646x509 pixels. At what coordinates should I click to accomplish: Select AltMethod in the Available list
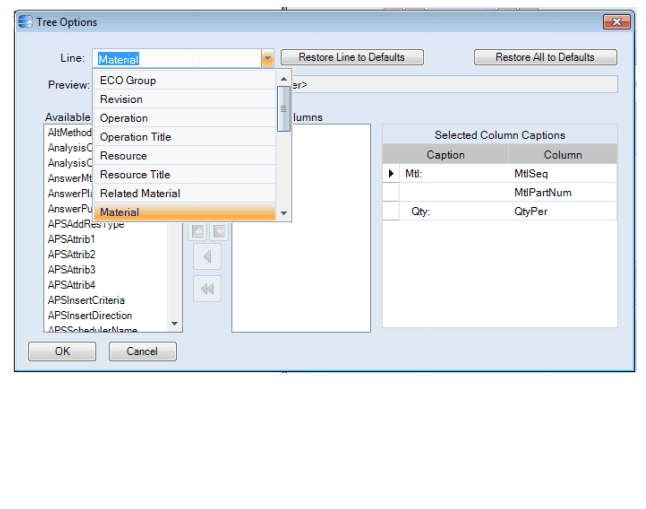coord(70,133)
